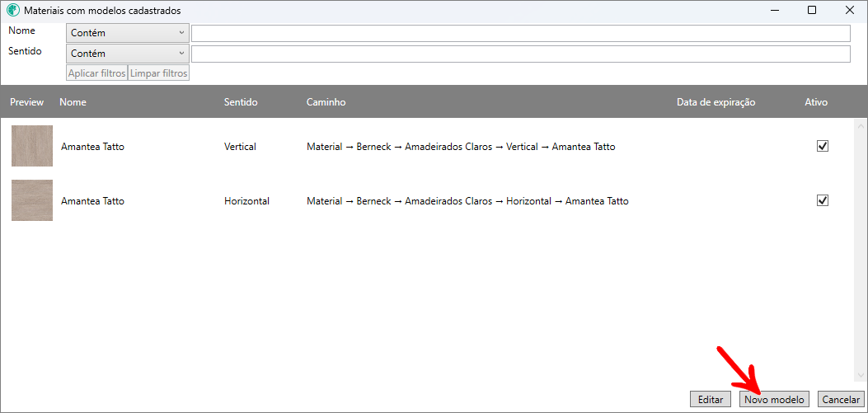Click the Horizontal value in Sentido column

point(247,201)
